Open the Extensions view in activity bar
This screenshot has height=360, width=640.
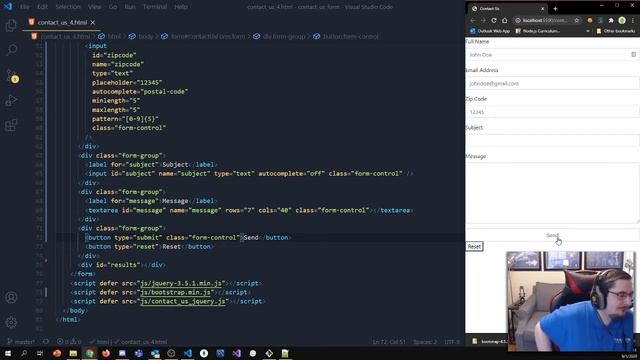coord(11,125)
